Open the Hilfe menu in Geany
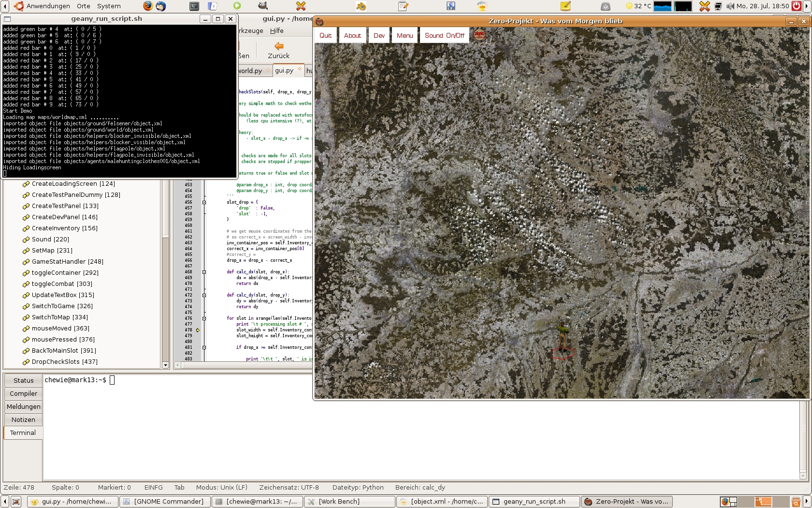 click(x=276, y=30)
